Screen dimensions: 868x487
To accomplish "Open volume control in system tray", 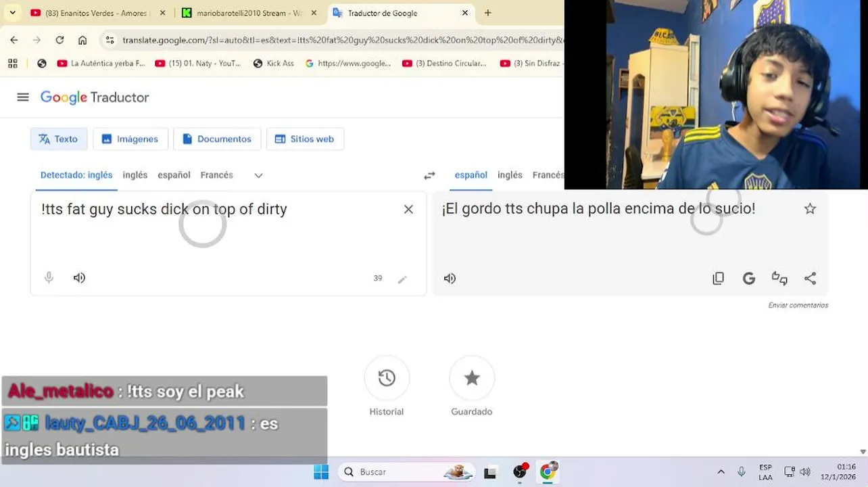I will (x=804, y=471).
